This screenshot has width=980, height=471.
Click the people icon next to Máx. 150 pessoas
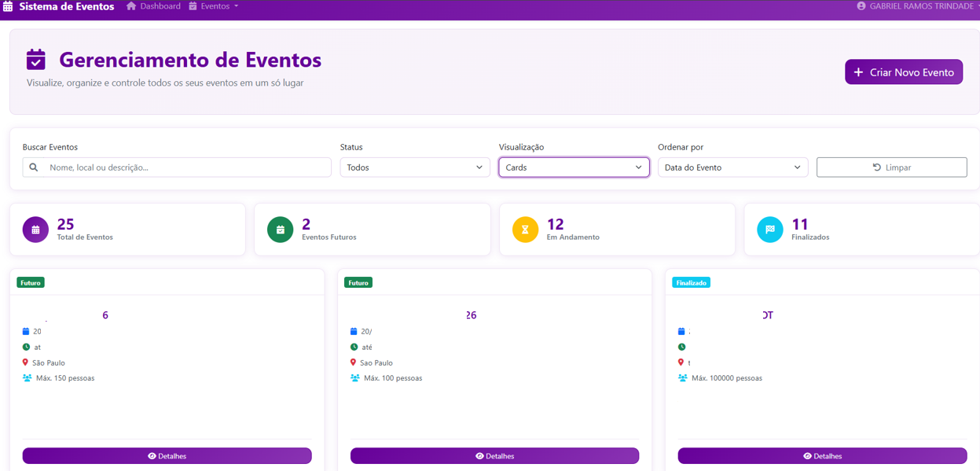click(x=26, y=377)
